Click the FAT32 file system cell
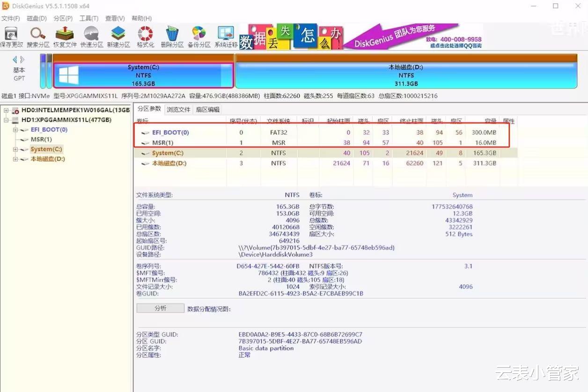 pos(278,133)
